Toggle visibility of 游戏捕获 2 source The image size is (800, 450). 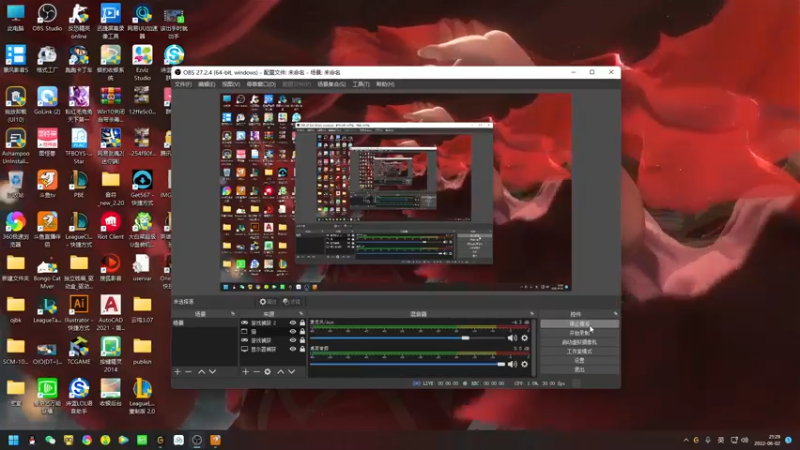click(x=293, y=322)
